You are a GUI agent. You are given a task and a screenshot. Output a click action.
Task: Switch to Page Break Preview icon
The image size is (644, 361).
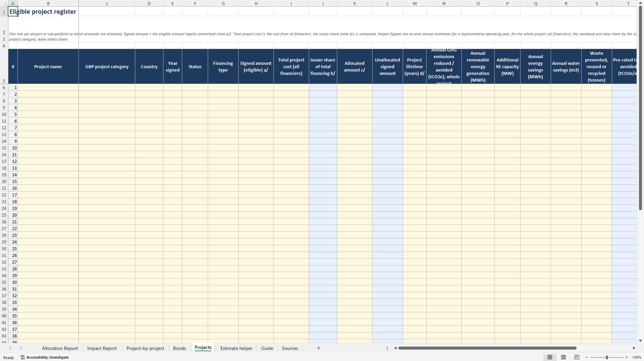click(577, 357)
